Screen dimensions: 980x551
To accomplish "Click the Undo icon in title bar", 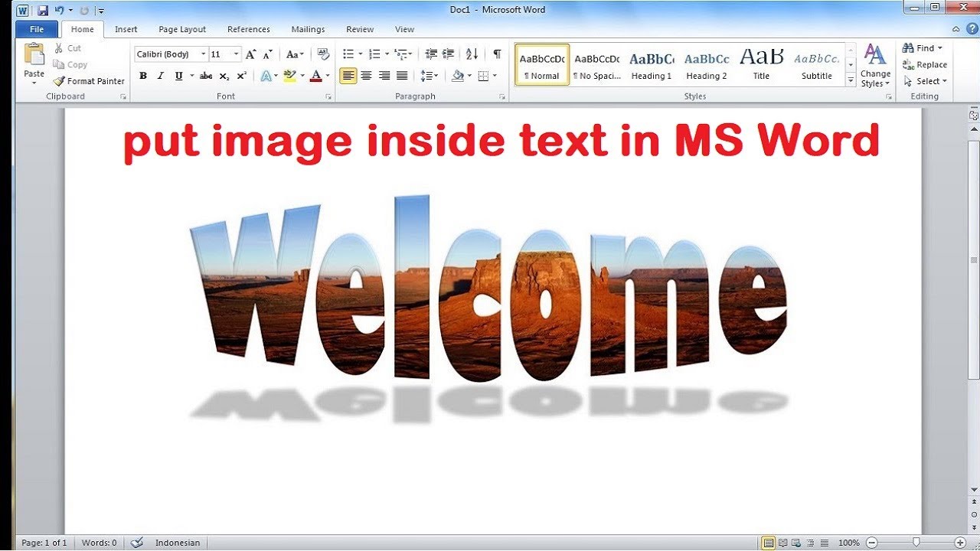I will click(59, 11).
